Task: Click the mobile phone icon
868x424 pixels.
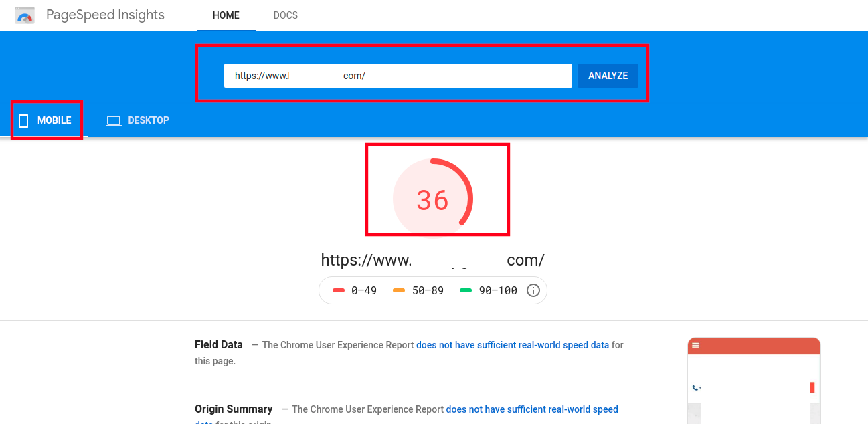Action: [23, 120]
